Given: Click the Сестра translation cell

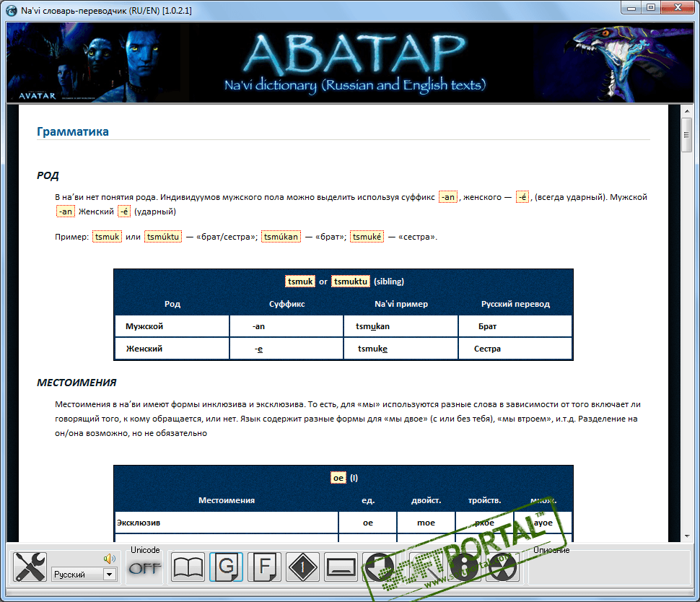Looking at the screenshot, I should click(515, 349).
